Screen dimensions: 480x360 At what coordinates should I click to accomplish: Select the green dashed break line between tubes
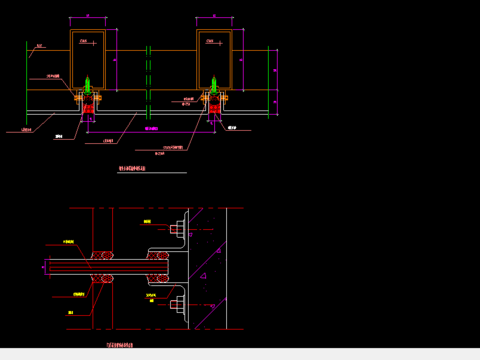point(148,83)
